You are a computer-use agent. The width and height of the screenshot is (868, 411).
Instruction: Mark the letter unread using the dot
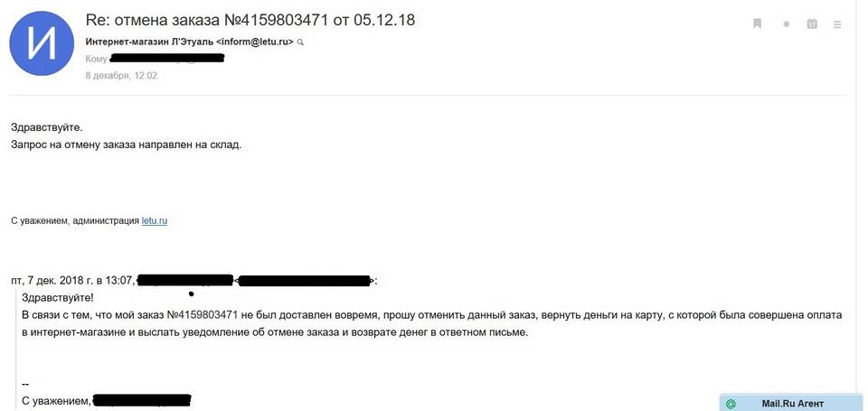[787, 24]
